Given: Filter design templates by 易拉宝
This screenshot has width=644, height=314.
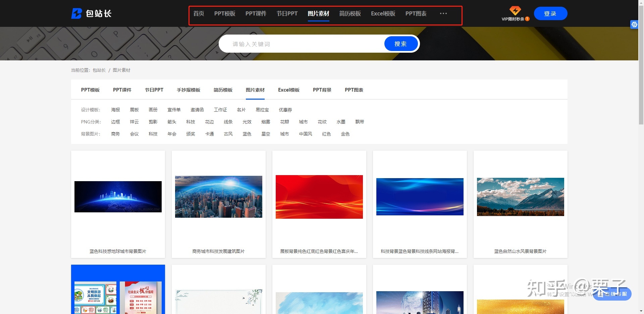Looking at the screenshot, I should 262,110.
